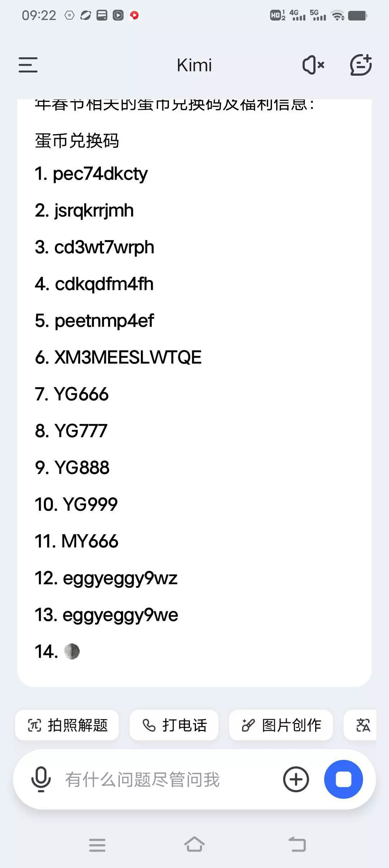Tap the Kimi title header

coord(194,65)
